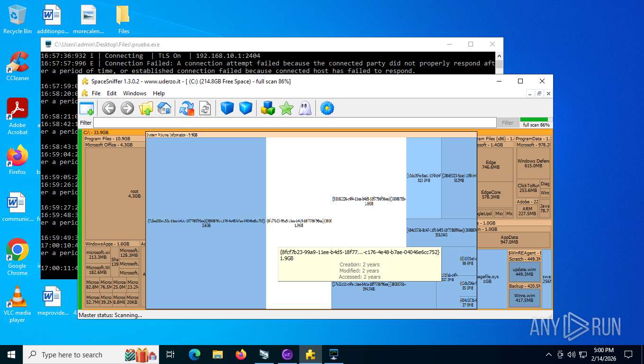Screen dimensions: 644x364
Task: Select the AppData 947.0MB block
Action: [514, 239]
